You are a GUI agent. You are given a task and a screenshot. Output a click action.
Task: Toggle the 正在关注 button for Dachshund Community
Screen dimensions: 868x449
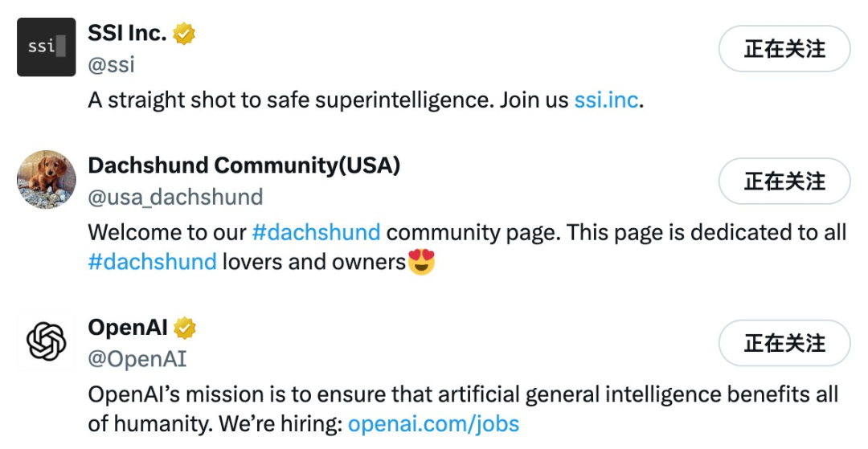(784, 181)
